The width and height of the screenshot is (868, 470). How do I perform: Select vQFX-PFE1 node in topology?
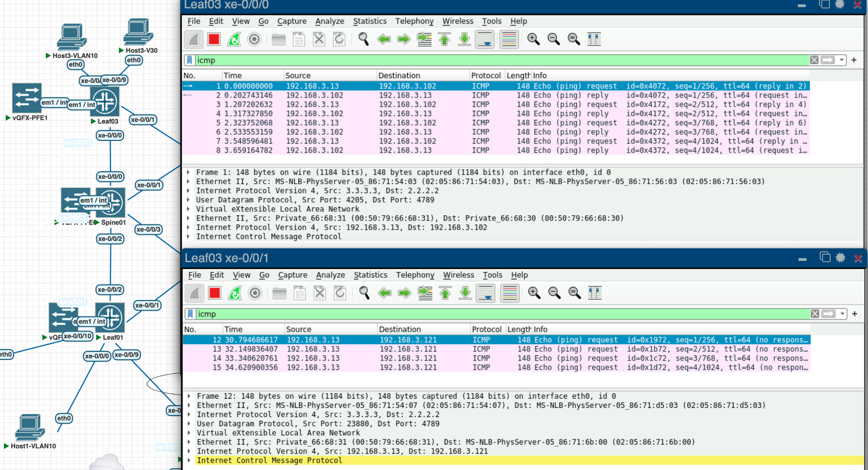tap(27, 98)
